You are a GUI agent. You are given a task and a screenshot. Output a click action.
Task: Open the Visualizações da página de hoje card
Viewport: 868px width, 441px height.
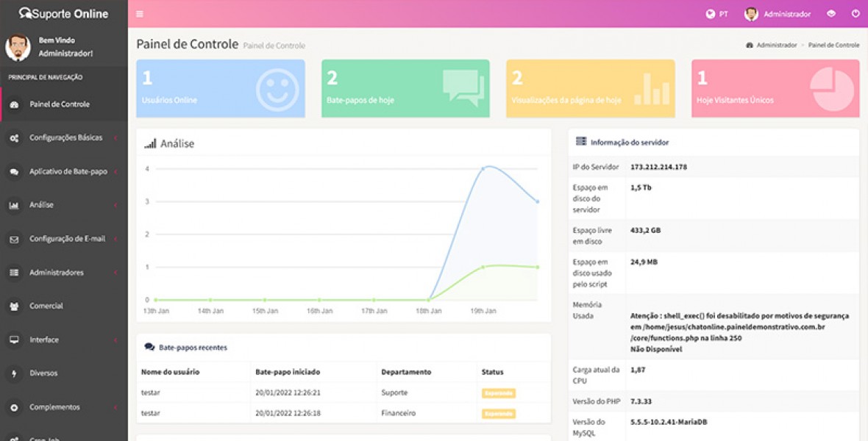pos(591,88)
